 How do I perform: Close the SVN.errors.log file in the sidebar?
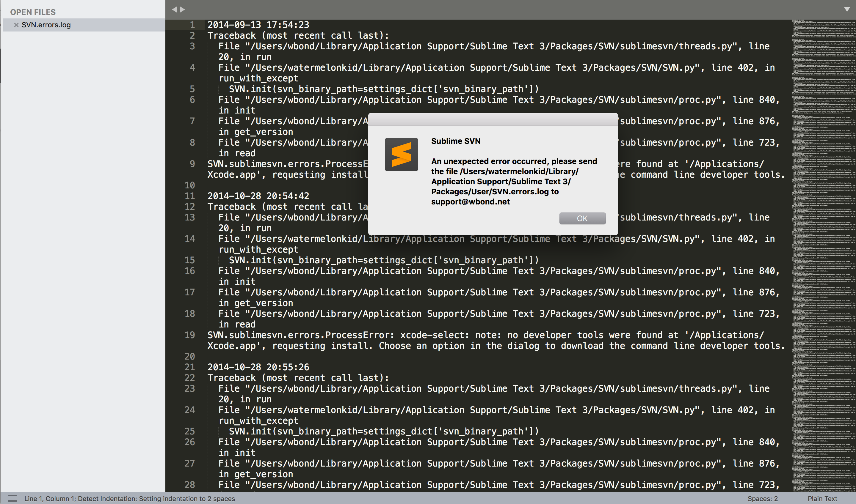click(16, 25)
